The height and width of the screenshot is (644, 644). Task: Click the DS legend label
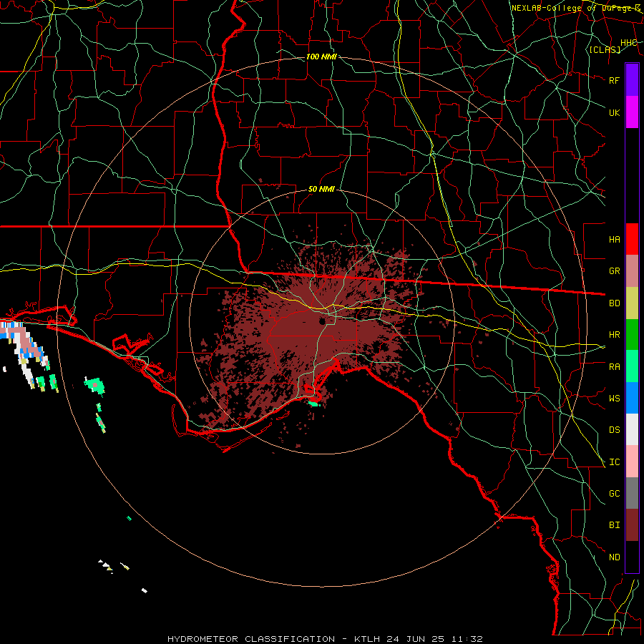(614, 430)
